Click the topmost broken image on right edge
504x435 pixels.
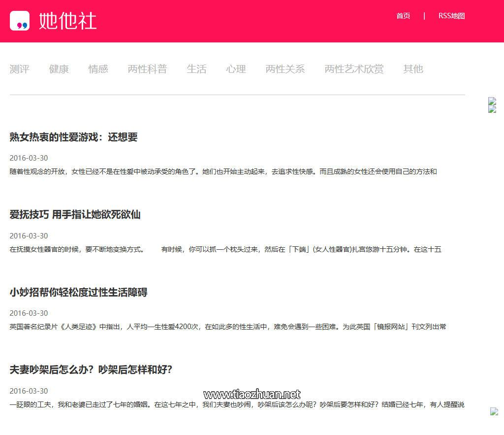(x=492, y=101)
